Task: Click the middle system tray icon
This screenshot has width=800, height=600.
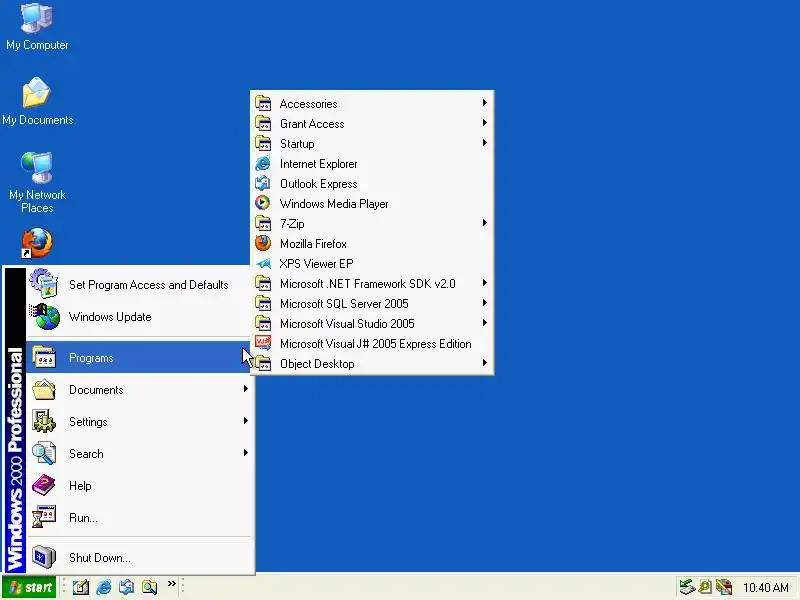Action: 706,587
